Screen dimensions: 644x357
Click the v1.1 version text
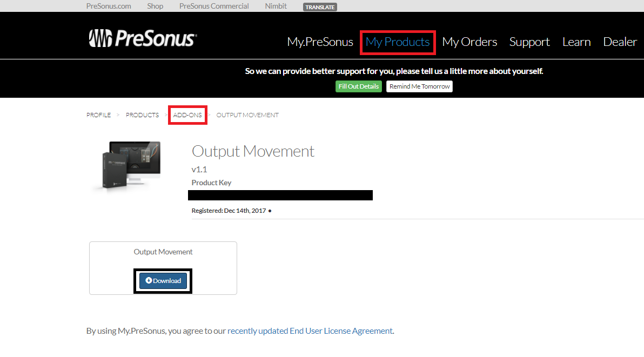pyautogui.click(x=199, y=170)
